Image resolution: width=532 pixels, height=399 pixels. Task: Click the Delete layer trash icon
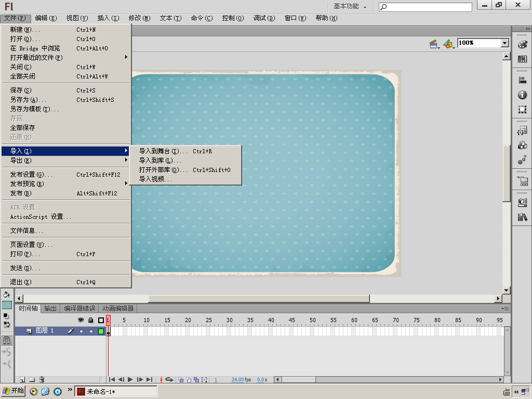click(42, 380)
